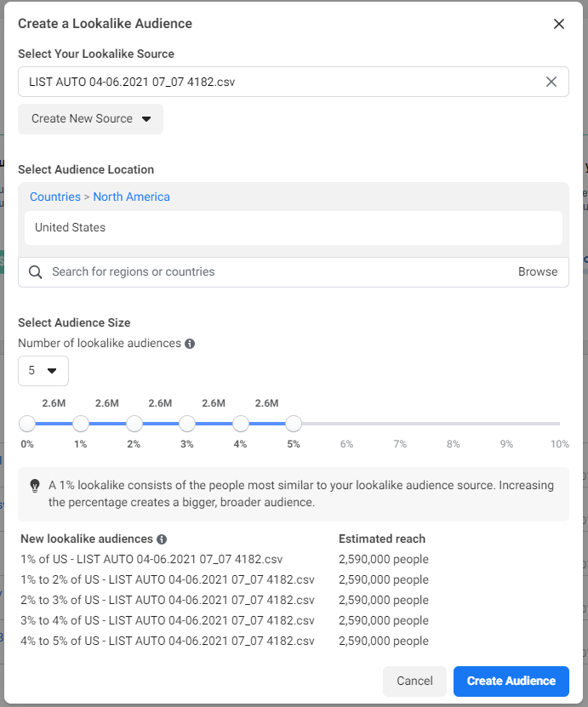
Task: Click the Browse link for countries
Action: [538, 271]
